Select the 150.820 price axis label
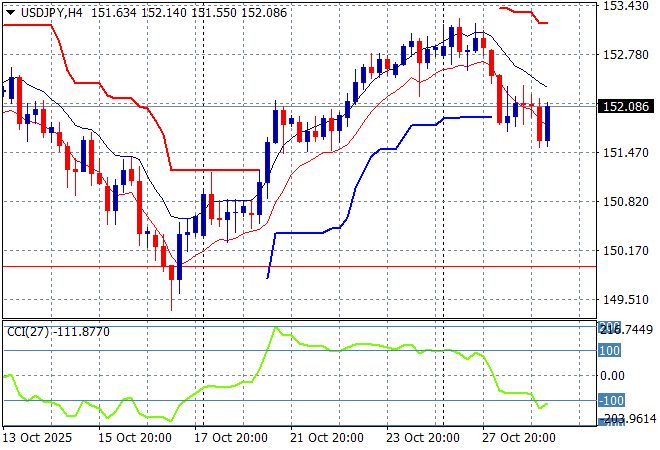 626,202
